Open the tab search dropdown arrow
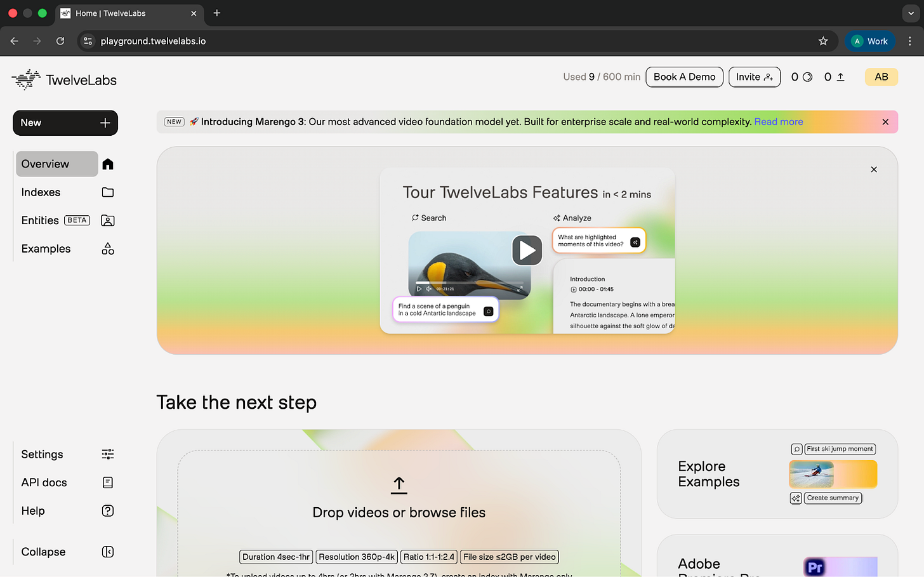The height and width of the screenshot is (577, 924). pyautogui.click(x=911, y=13)
